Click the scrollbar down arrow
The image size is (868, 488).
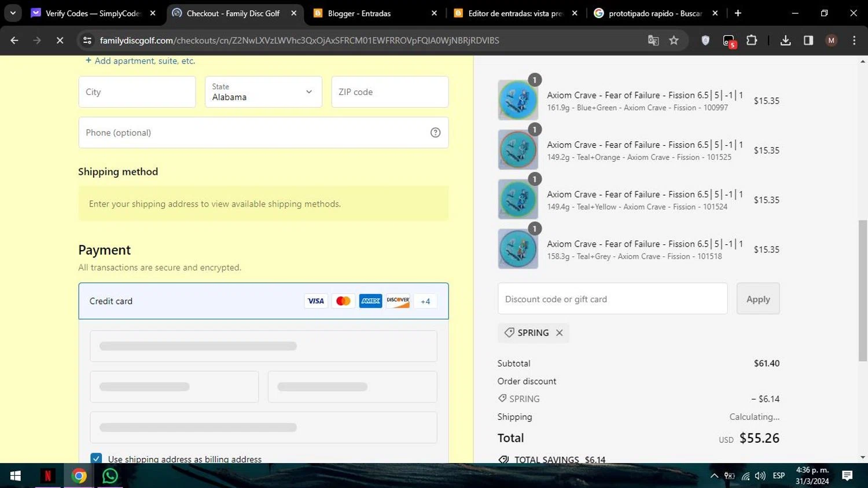(x=863, y=457)
